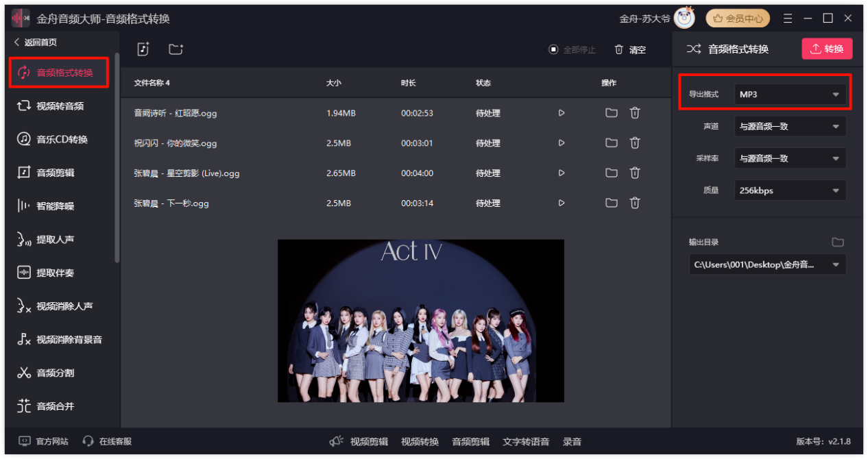The image size is (868, 459).
Task: Click 音频剪辑 in the bottom bar
Action: tap(470, 442)
